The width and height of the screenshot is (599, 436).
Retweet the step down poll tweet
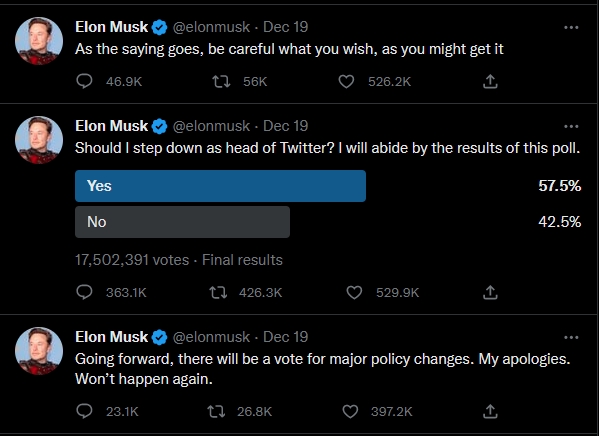[x=218, y=292]
